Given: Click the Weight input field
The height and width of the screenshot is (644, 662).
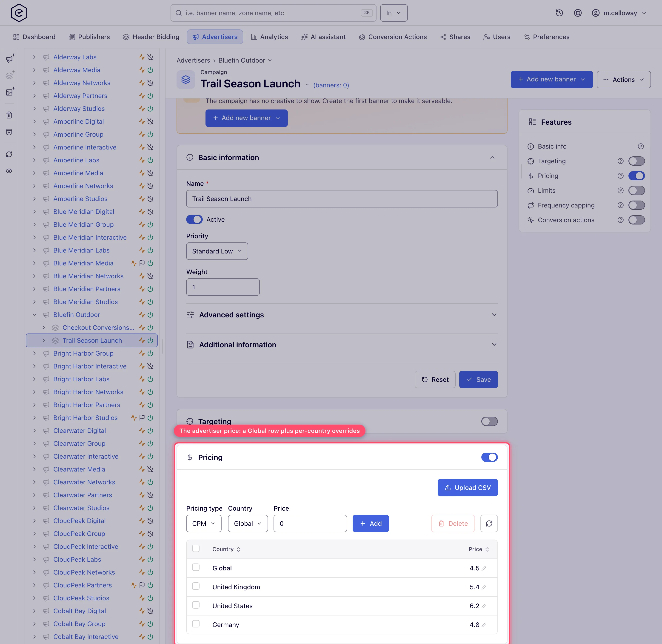Looking at the screenshot, I should (x=223, y=287).
